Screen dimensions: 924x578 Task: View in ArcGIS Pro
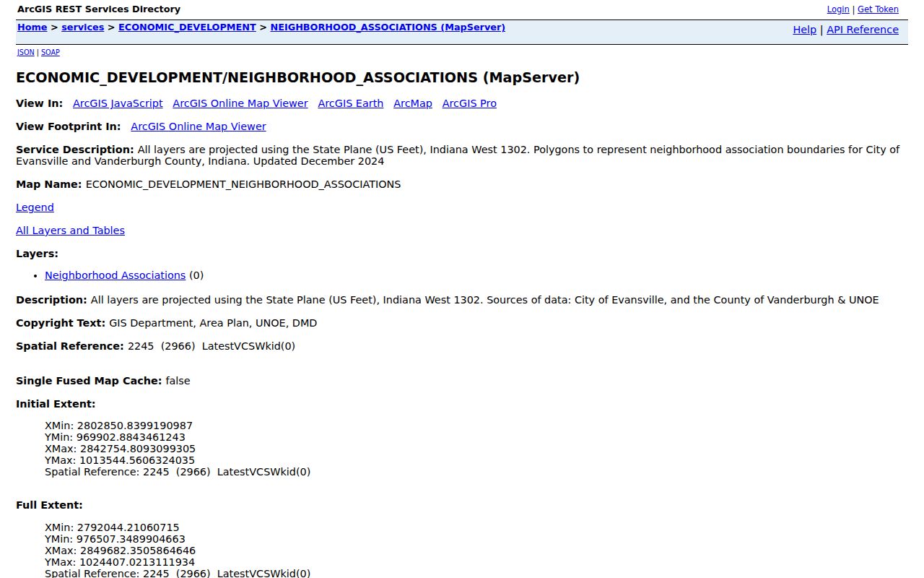(469, 103)
